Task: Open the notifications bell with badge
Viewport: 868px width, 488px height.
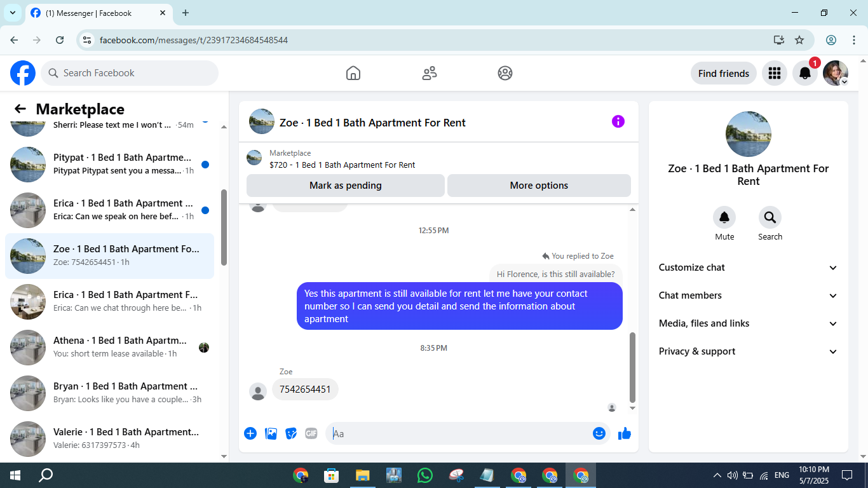Action: pyautogui.click(x=805, y=73)
